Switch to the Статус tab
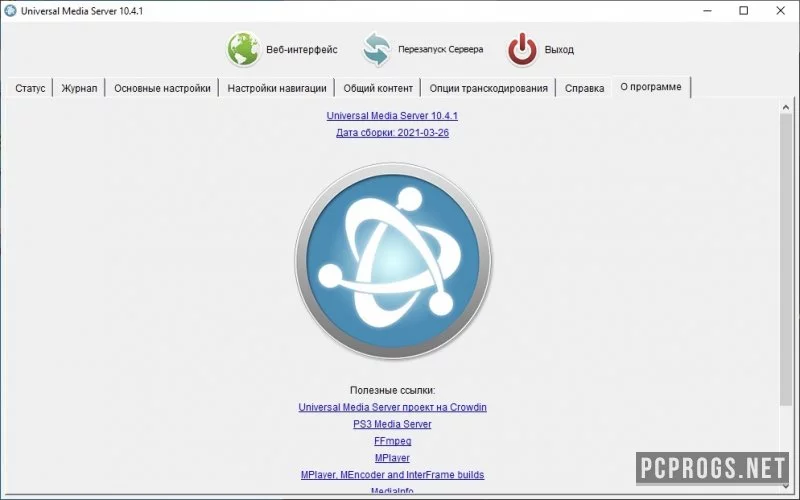This screenshot has width=800, height=500. point(30,88)
